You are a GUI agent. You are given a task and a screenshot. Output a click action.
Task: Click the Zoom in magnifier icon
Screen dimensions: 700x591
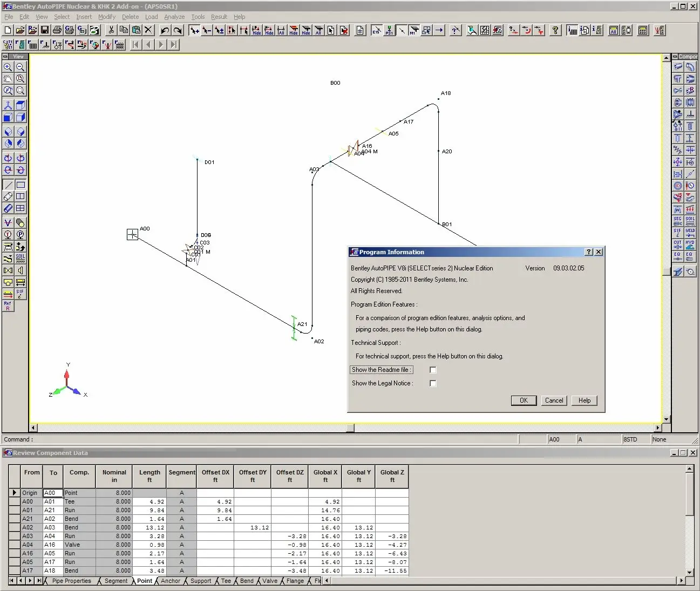click(x=8, y=67)
